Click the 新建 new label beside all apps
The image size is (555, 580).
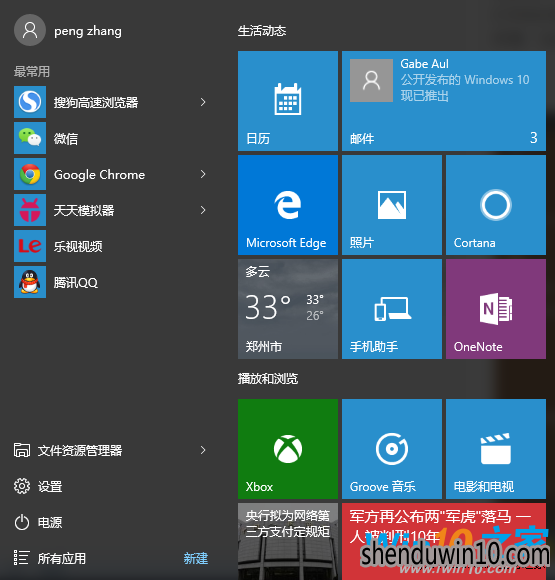click(196, 558)
